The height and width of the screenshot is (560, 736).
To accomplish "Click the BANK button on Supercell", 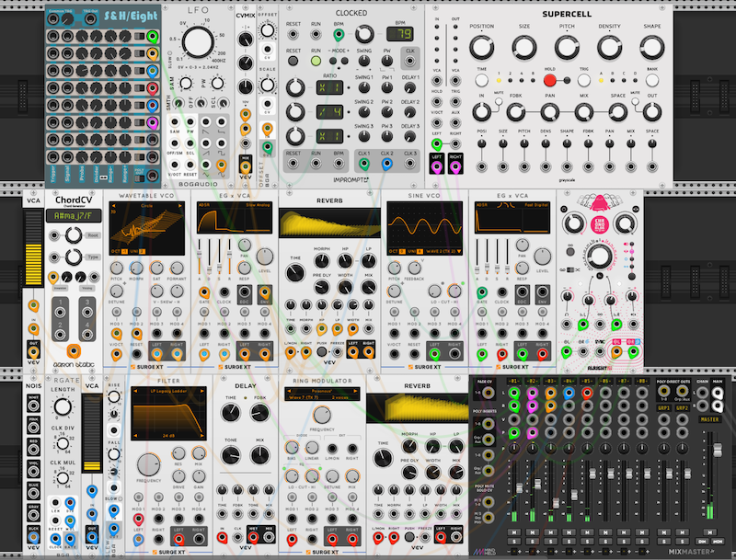I will pyautogui.click(x=652, y=82).
